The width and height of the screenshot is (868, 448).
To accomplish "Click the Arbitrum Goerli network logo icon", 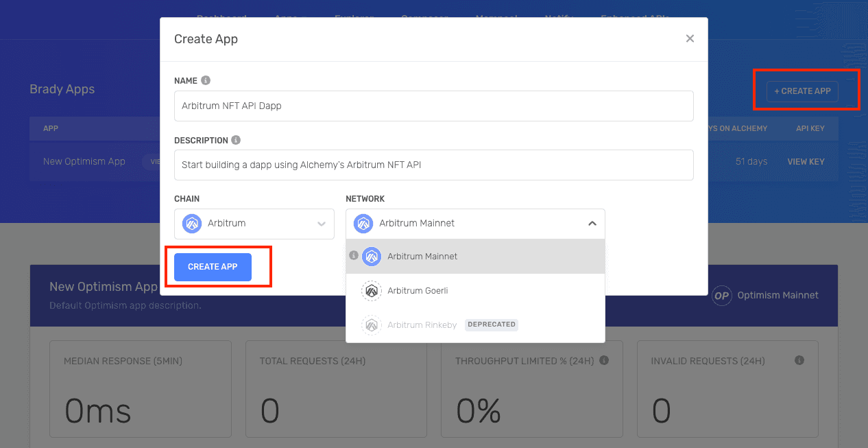I will 372,291.
